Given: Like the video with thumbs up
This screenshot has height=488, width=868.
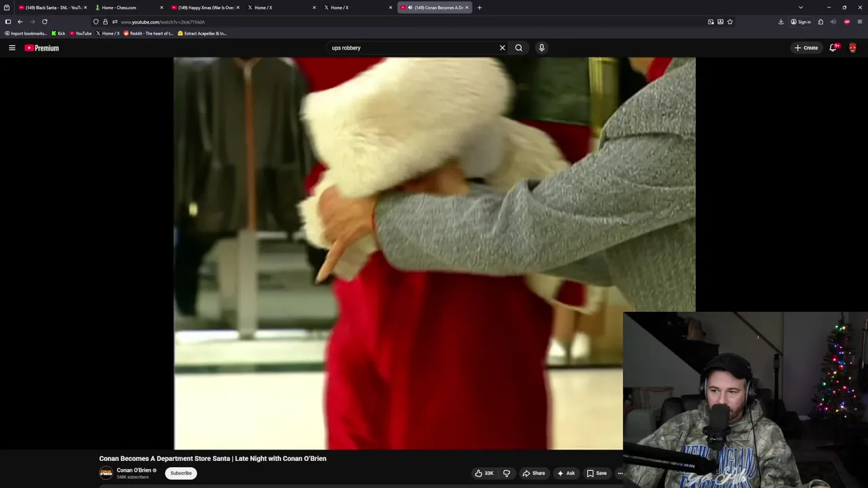Looking at the screenshot, I should (484, 473).
